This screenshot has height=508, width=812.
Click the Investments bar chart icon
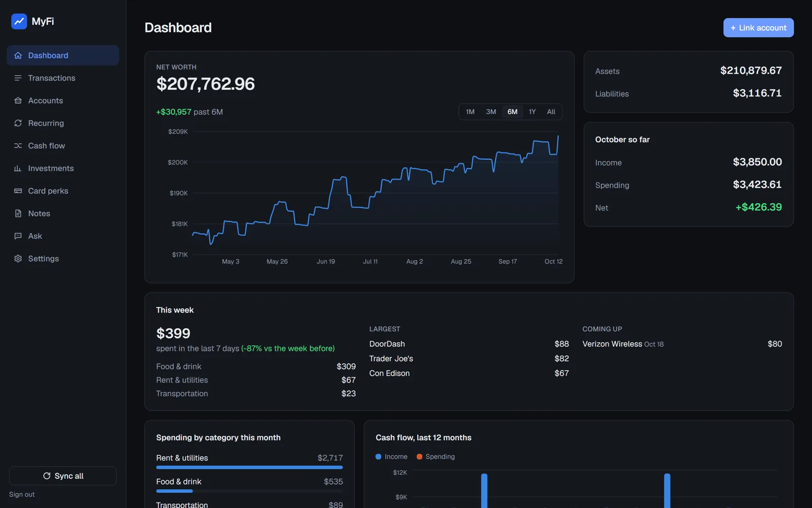[x=18, y=168]
